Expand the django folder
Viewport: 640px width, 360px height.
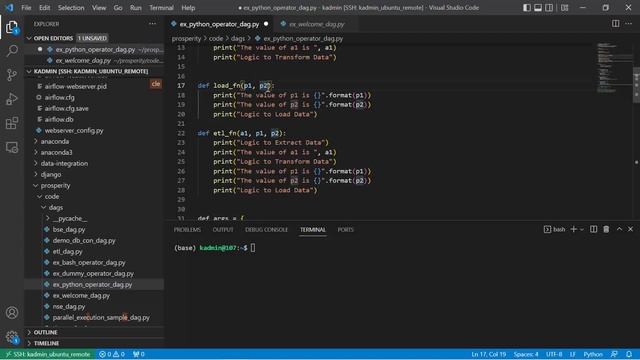(x=51, y=174)
